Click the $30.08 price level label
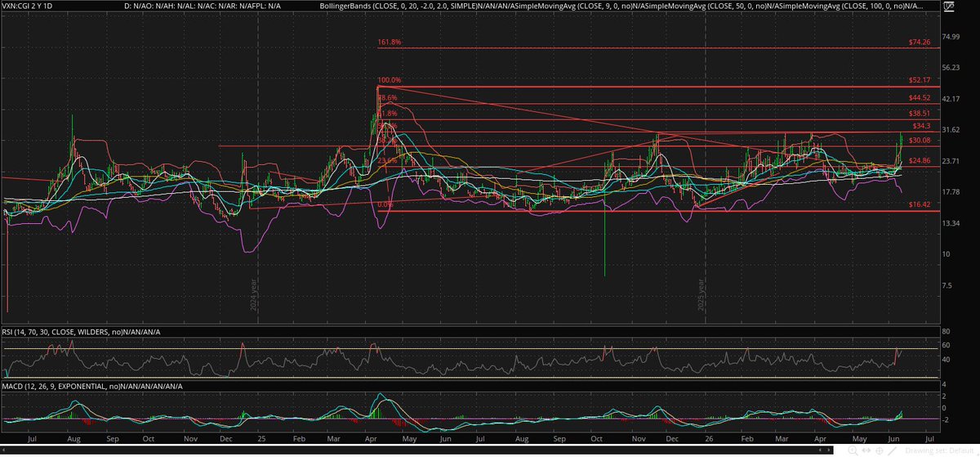980x457 pixels. click(920, 140)
